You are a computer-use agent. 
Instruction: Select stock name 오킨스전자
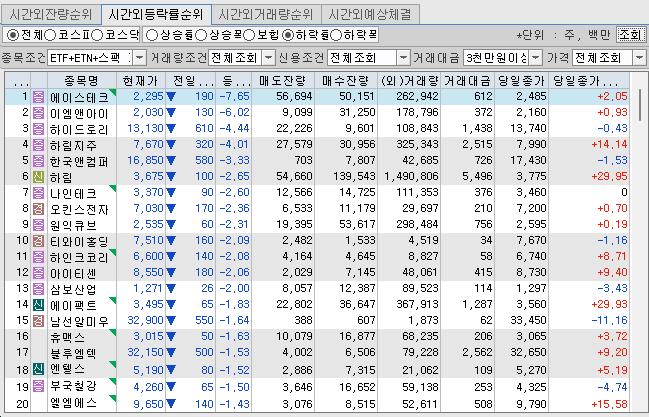click(x=79, y=209)
